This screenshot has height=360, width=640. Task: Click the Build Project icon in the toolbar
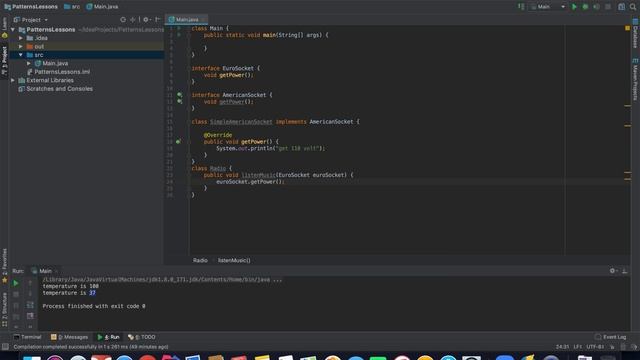pos(521,7)
